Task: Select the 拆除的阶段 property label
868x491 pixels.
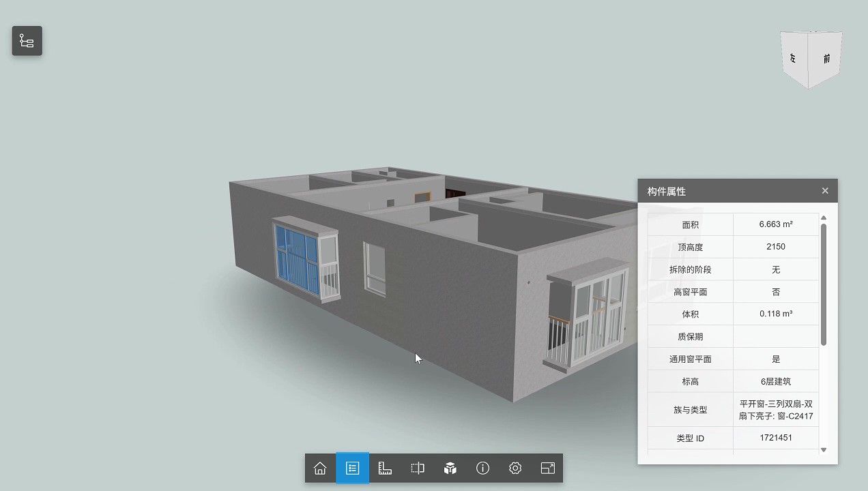Action: 690,270
